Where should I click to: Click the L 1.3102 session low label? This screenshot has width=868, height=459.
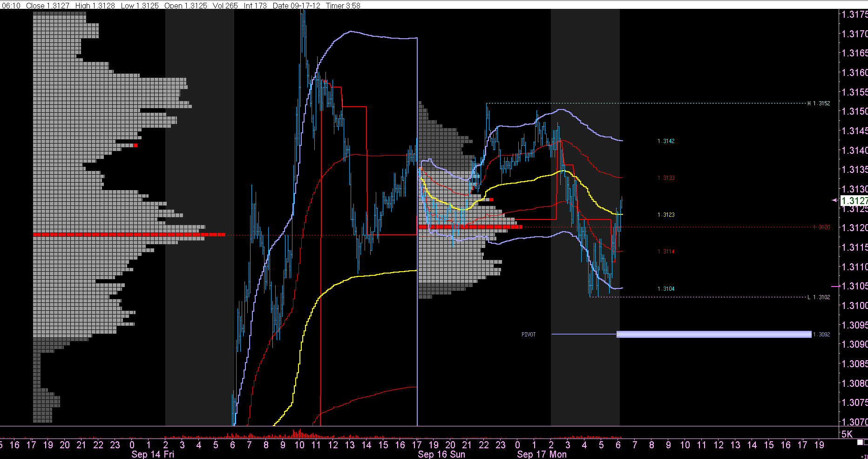point(819,297)
